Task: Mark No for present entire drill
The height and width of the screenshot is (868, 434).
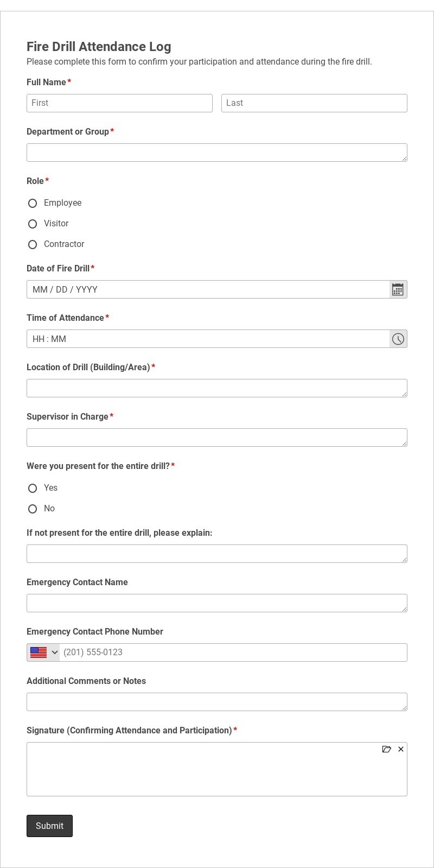Action: click(x=33, y=509)
